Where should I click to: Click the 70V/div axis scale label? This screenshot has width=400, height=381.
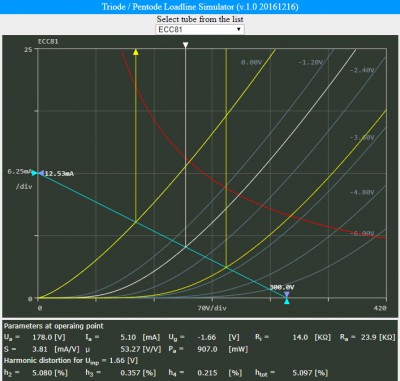pyautogui.click(x=212, y=308)
